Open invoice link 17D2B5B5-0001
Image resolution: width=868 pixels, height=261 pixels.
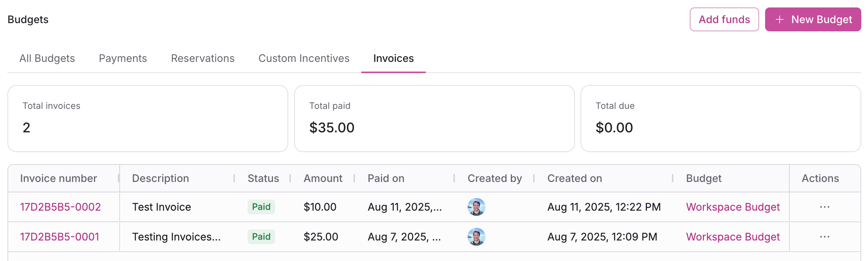pyautogui.click(x=60, y=237)
